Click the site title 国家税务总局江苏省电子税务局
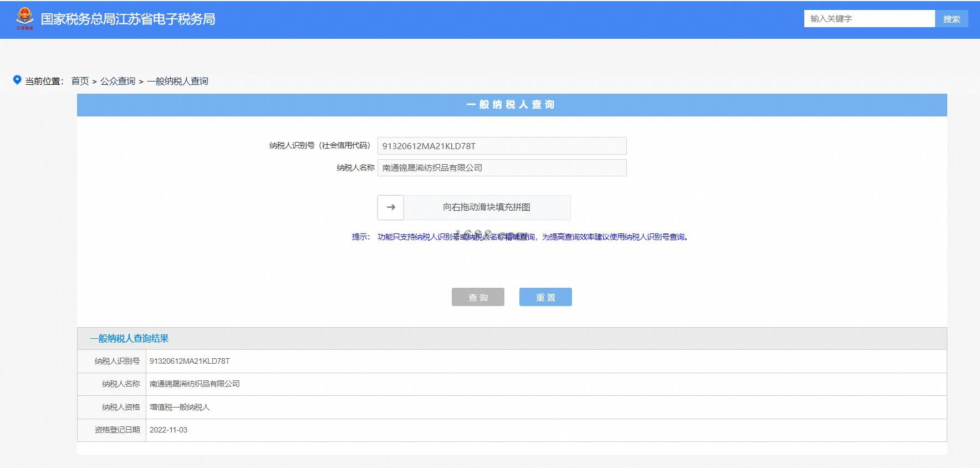980x468 pixels. (x=128, y=19)
